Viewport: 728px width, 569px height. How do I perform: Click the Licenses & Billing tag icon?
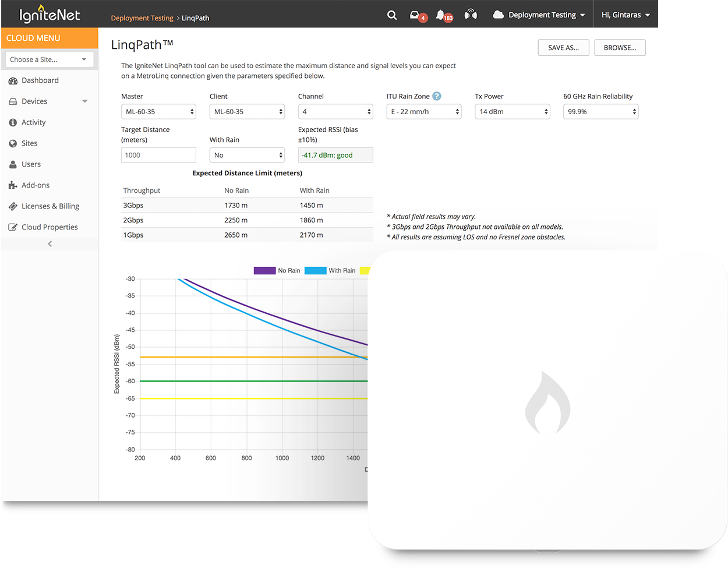coord(13,207)
